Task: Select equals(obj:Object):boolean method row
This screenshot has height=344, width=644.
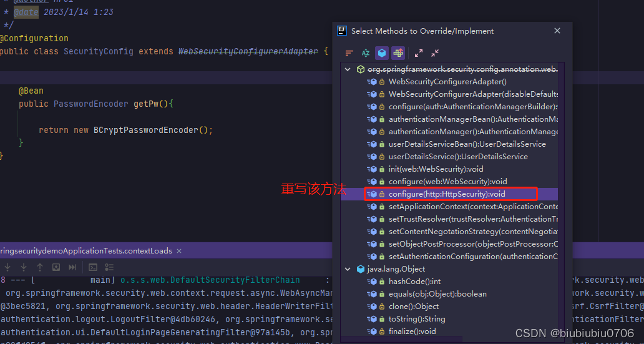Action: click(449, 294)
